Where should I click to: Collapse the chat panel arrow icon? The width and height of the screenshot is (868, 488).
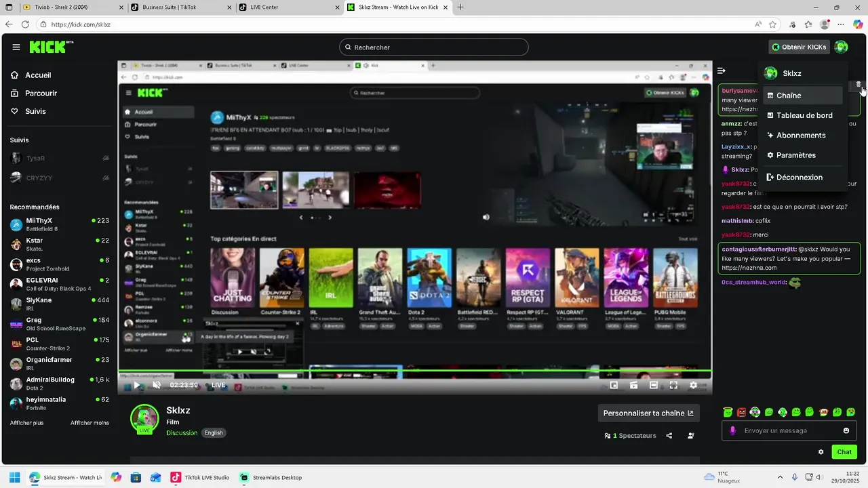pos(722,70)
